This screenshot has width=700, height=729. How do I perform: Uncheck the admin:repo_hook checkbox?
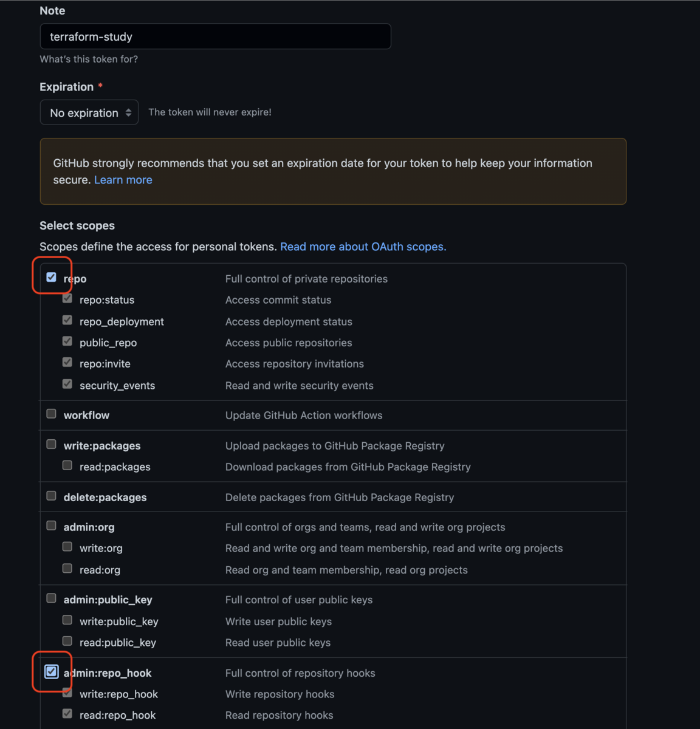52,671
